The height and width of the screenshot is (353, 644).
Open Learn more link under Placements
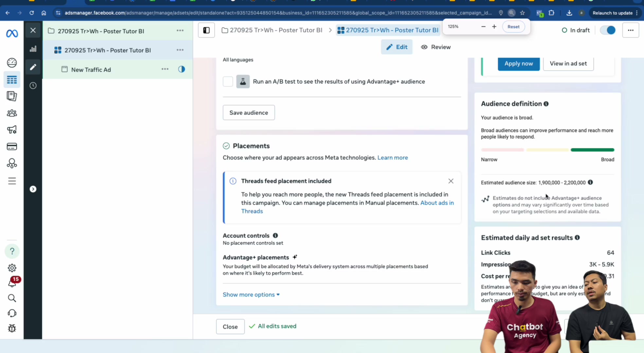[x=393, y=158]
